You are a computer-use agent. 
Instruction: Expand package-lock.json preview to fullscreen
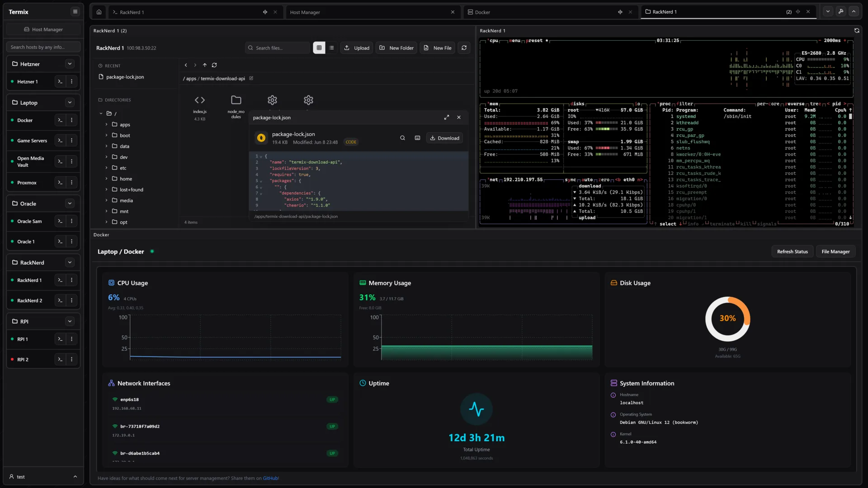tap(447, 117)
